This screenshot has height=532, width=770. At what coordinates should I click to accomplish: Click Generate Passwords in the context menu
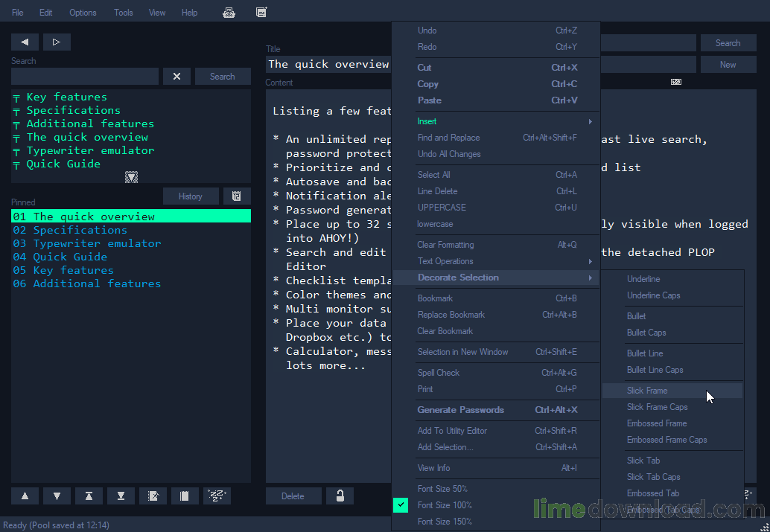point(496,410)
